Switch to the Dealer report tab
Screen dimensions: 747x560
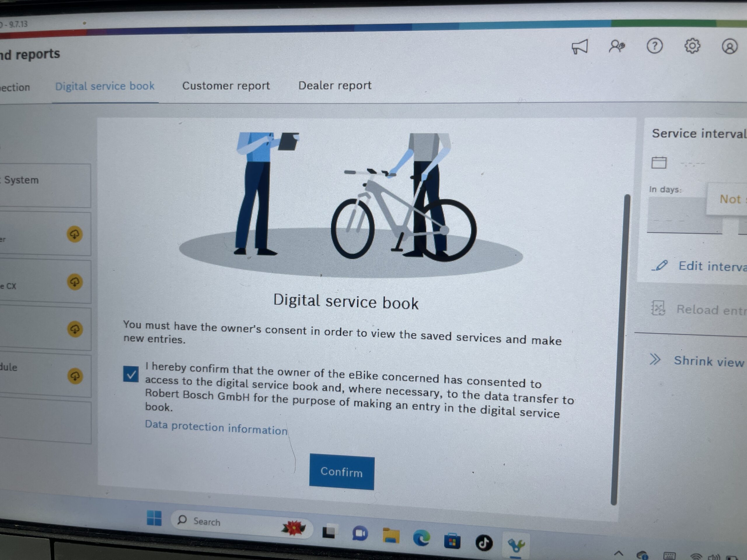click(335, 85)
